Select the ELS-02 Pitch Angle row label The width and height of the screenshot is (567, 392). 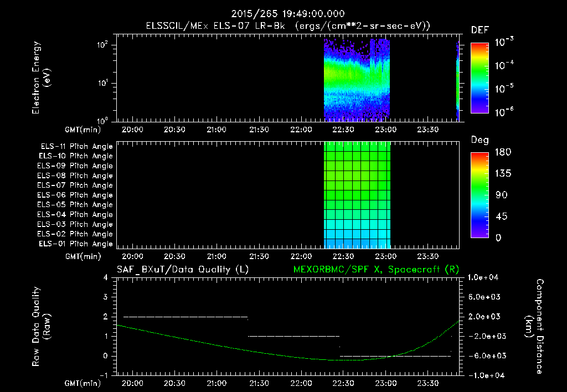point(75,234)
